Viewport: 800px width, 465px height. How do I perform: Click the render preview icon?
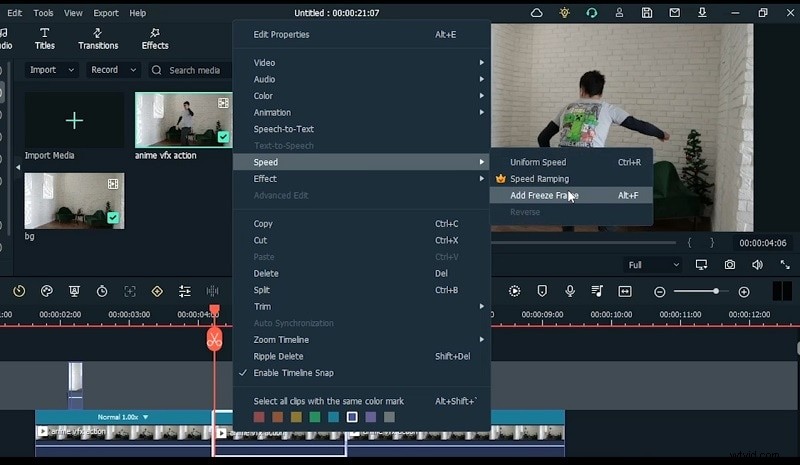[515, 291]
